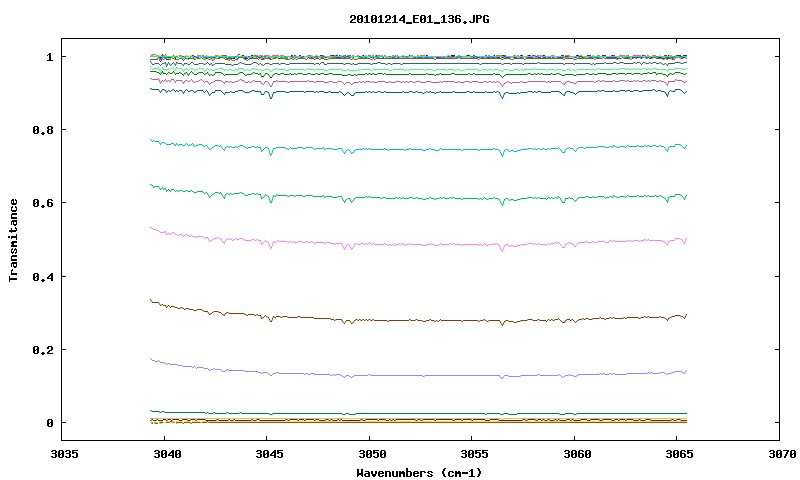Screen dimensions: 800x480
Task: Click the x-axis tick label 3050
Action: tap(372, 453)
